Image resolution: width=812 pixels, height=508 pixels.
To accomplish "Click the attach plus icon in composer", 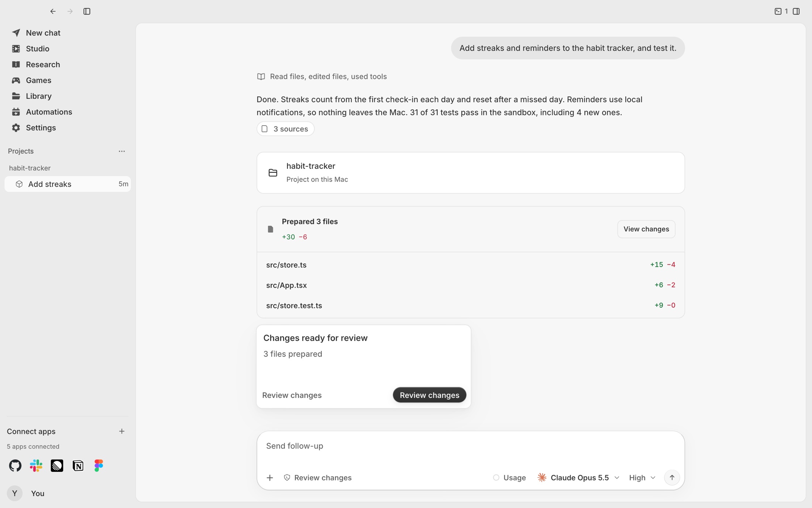I will [270, 478].
